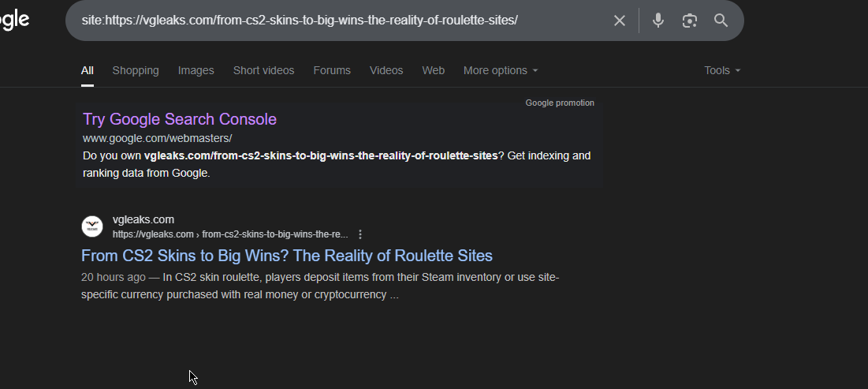Open Google Lens image search icon
Screen dimensions: 868x389
[689, 21]
